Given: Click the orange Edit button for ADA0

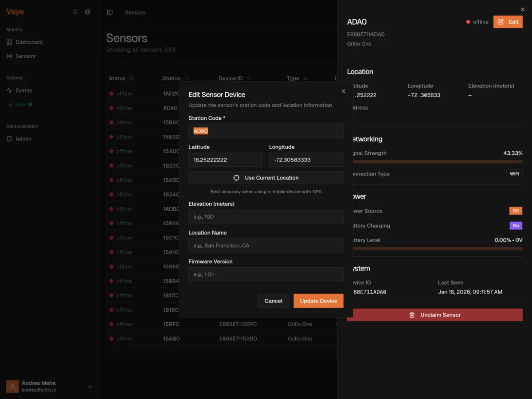Looking at the screenshot, I should [508, 22].
